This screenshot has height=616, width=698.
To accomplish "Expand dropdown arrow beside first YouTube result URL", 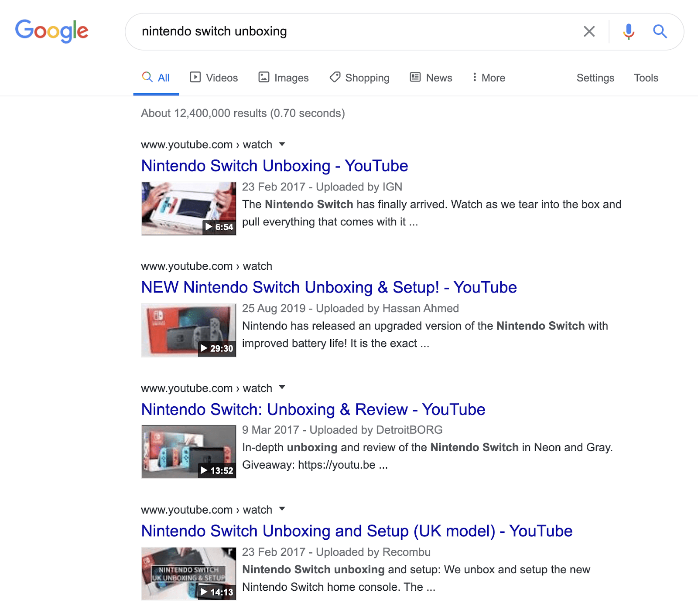I will 282,144.
